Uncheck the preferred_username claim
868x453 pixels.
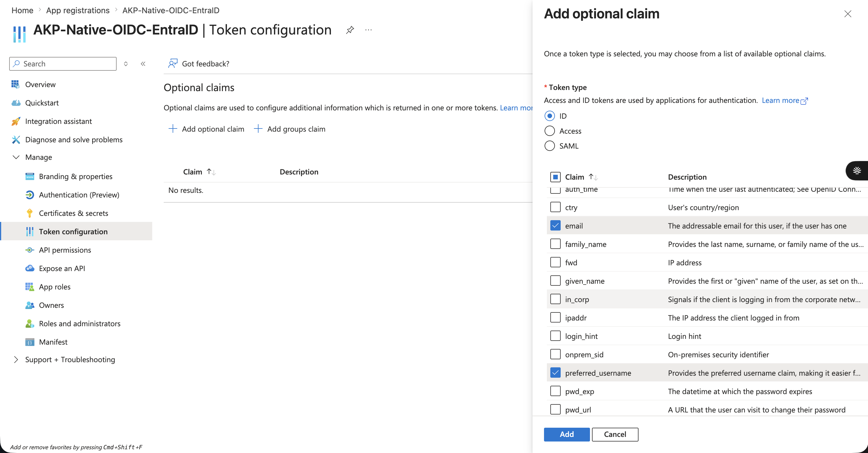pos(555,373)
